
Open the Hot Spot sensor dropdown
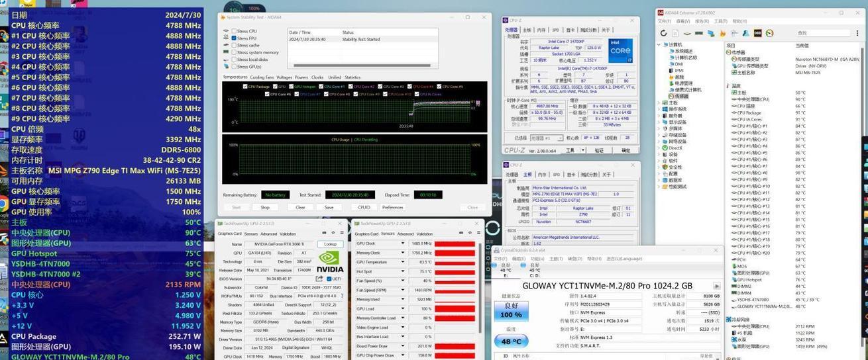[x=403, y=271]
